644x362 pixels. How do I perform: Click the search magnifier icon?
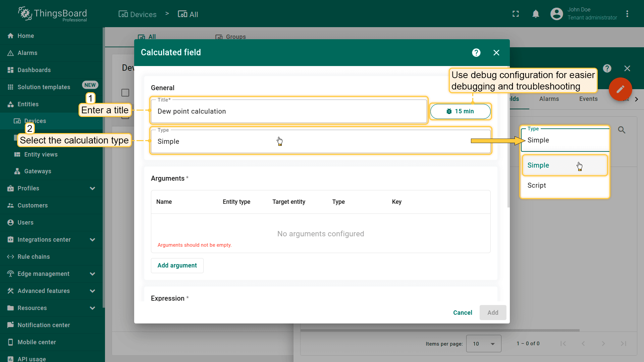coord(622,130)
